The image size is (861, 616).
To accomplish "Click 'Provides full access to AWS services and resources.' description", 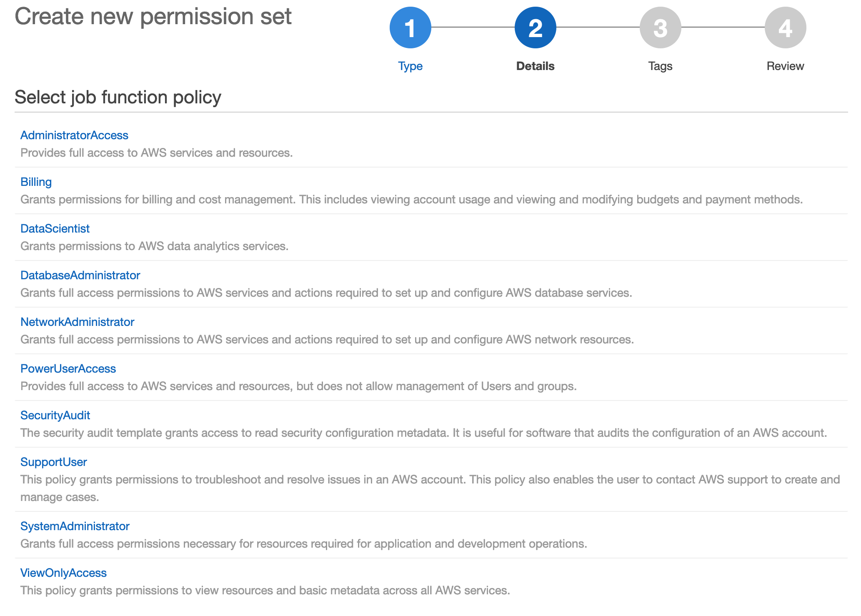I will pos(157,153).
